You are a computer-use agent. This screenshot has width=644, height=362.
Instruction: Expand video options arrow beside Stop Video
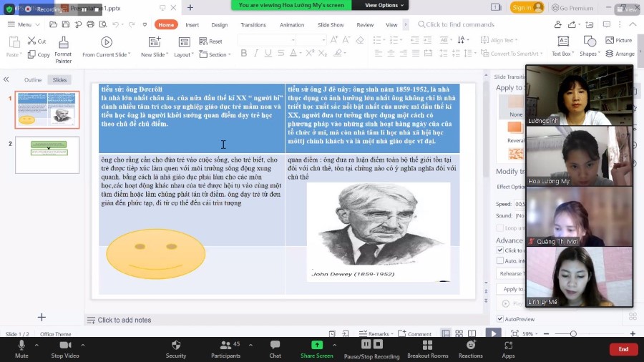pos(83,345)
